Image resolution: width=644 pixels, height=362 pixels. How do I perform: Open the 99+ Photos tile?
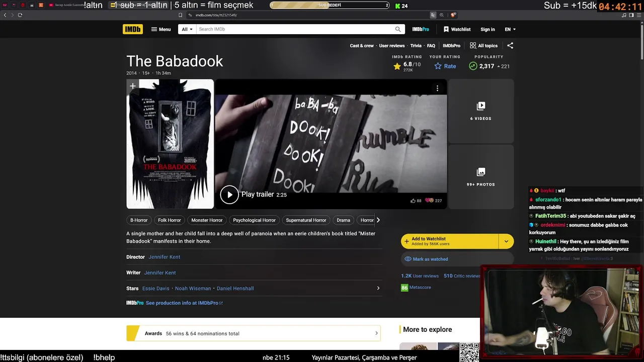coord(481,177)
